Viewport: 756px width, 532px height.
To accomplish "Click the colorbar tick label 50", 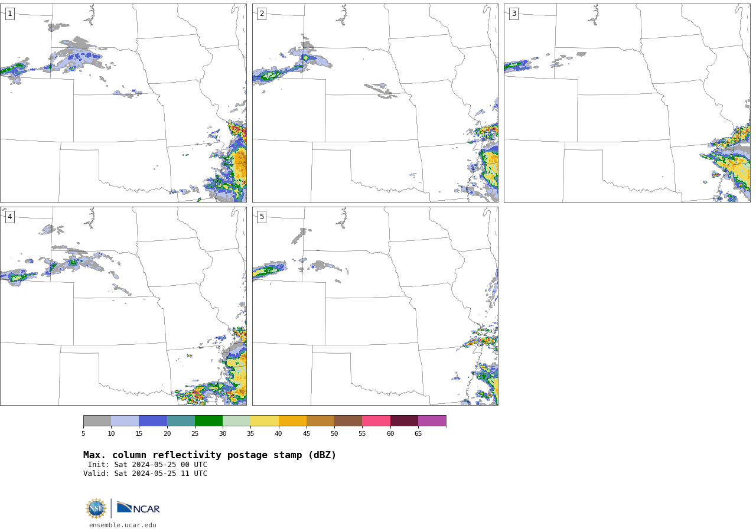I will point(334,434).
